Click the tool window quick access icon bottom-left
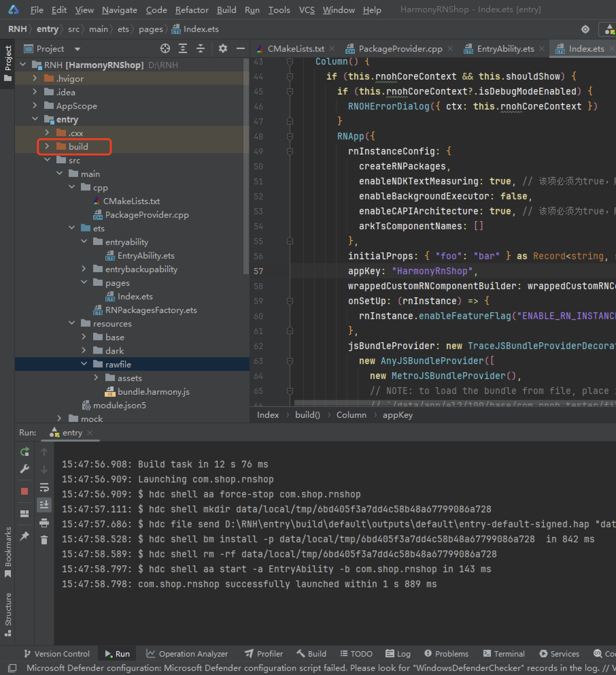The width and height of the screenshot is (616, 675). click(x=12, y=668)
